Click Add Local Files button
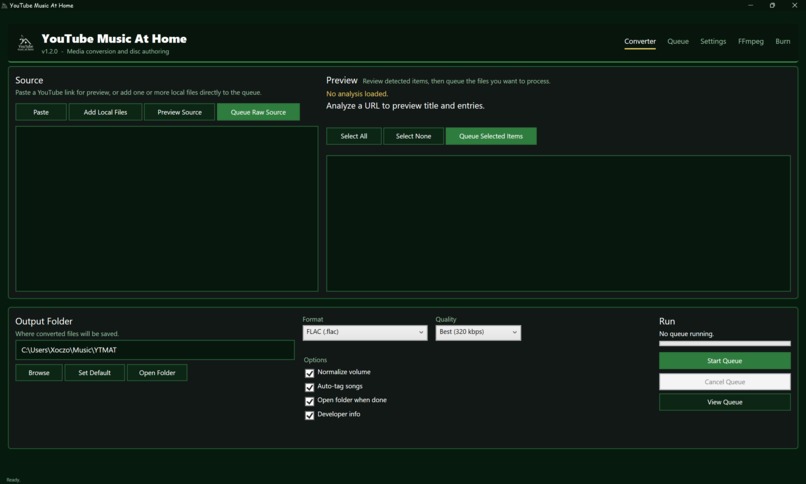The width and height of the screenshot is (806, 484). point(105,112)
